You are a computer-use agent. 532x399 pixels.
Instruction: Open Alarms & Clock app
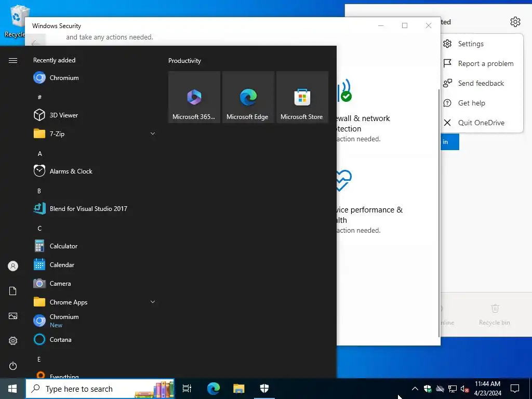95,171
